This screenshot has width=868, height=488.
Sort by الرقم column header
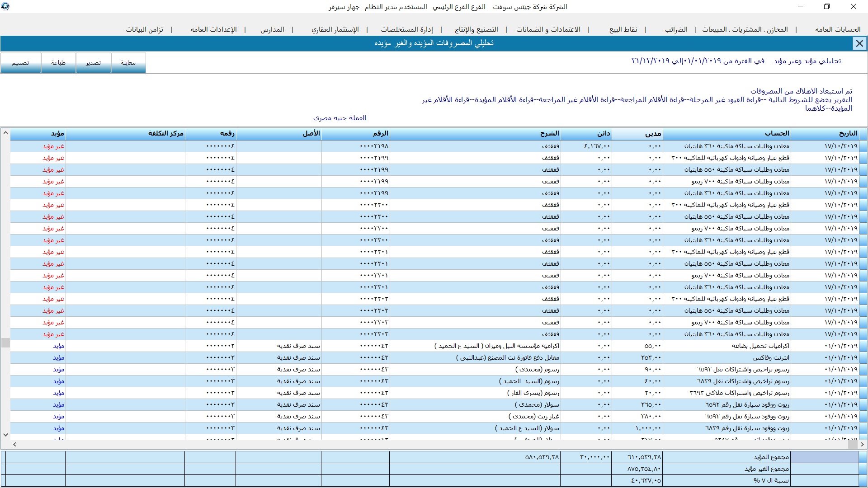coord(355,134)
